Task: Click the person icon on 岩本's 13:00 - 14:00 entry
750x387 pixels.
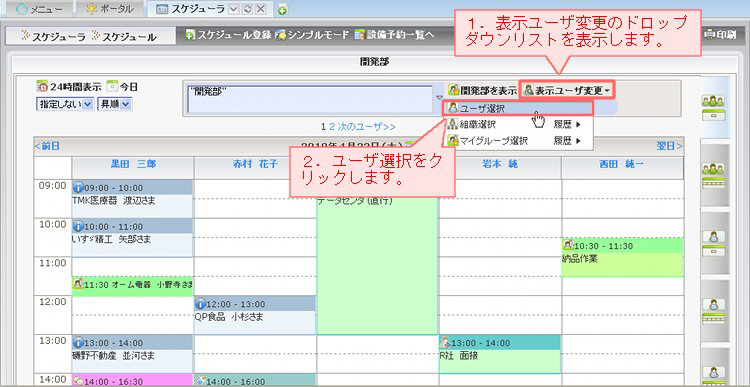Action: click(x=445, y=342)
